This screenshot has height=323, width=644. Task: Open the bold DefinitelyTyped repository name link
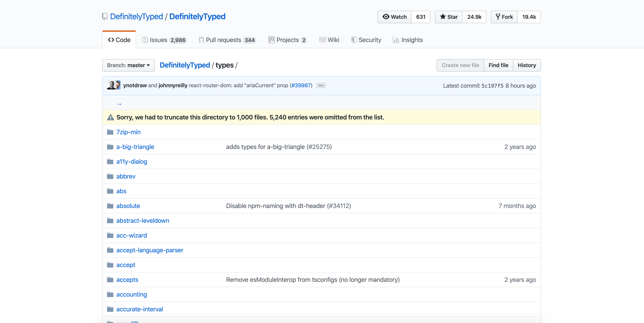[197, 17]
